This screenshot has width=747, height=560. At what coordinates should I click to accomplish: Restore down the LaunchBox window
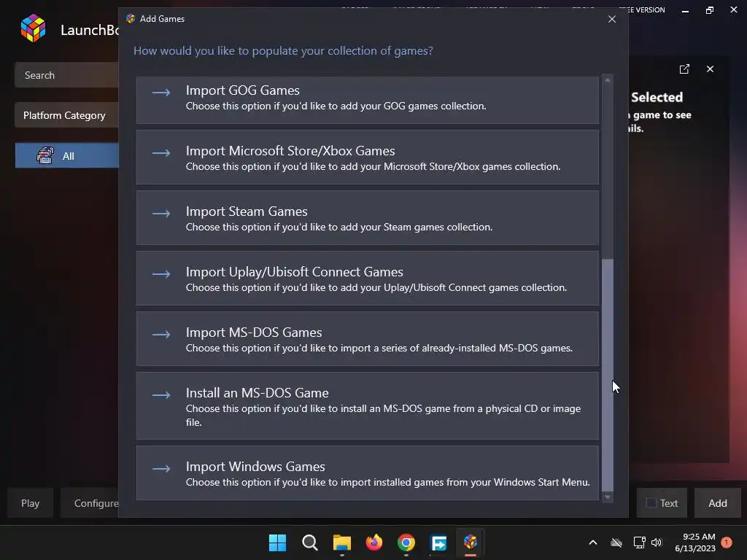tap(710, 10)
